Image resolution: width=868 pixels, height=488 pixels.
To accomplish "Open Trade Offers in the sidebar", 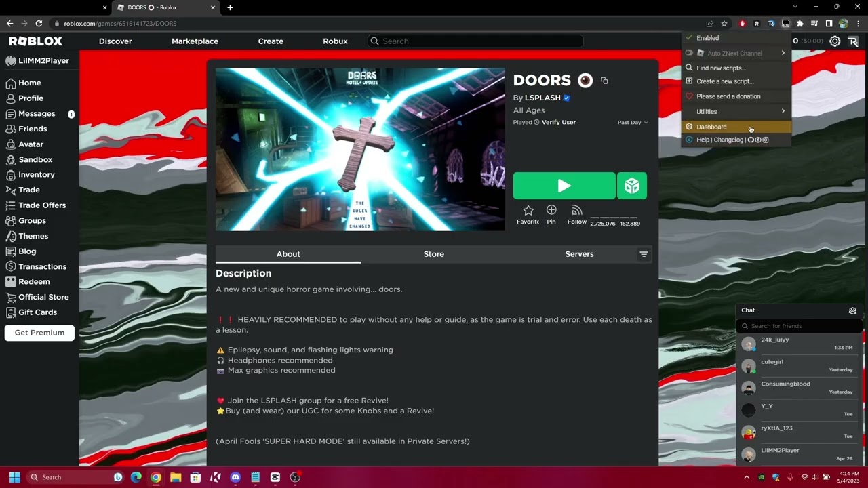I will [35, 205].
